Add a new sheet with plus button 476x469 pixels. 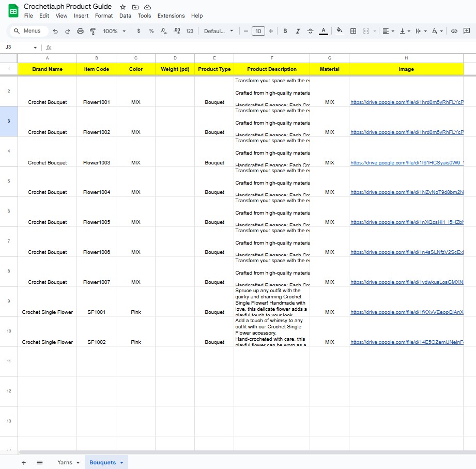(x=24, y=462)
